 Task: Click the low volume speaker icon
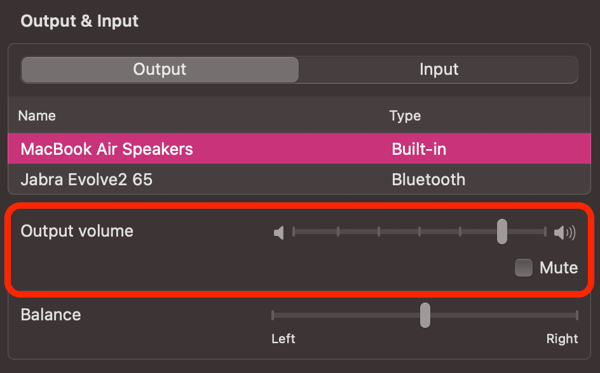279,232
